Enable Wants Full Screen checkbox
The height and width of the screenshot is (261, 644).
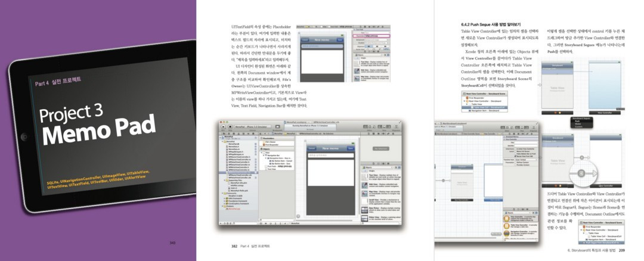click(515, 151)
